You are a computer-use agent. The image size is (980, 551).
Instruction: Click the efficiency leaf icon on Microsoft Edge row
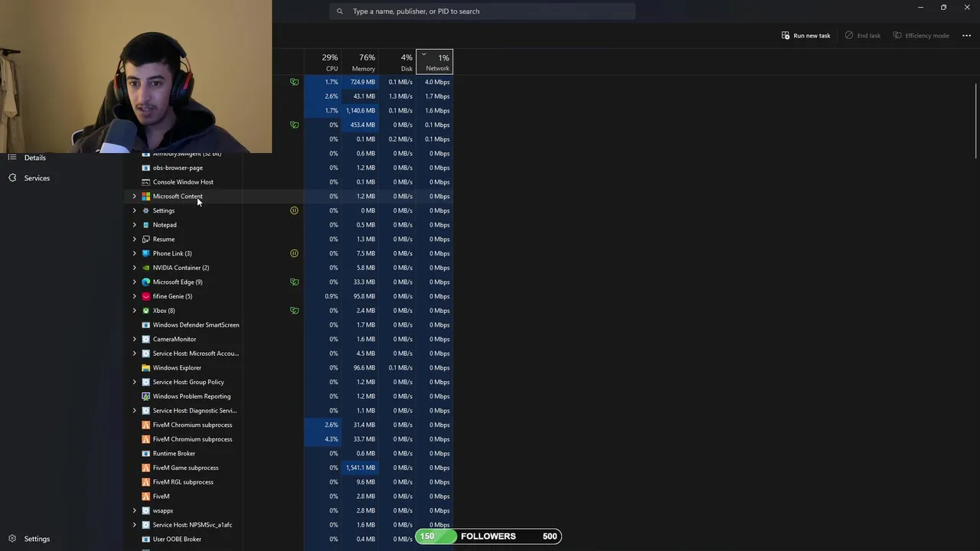pyautogui.click(x=294, y=282)
